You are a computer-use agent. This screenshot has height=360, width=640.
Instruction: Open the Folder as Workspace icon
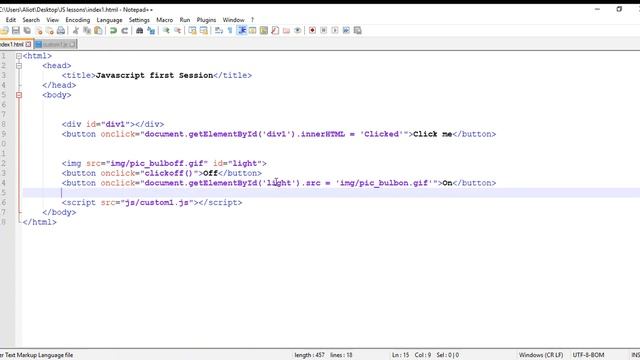click(x=286, y=31)
